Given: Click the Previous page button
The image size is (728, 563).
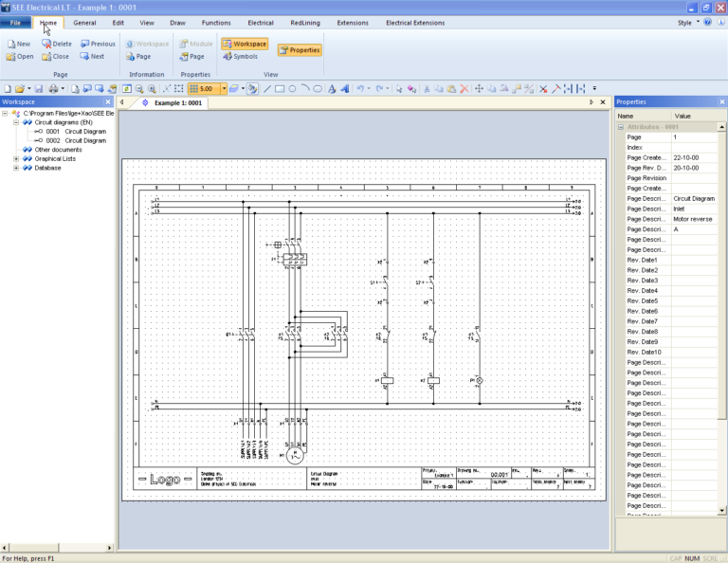Looking at the screenshot, I should (x=98, y=44).
